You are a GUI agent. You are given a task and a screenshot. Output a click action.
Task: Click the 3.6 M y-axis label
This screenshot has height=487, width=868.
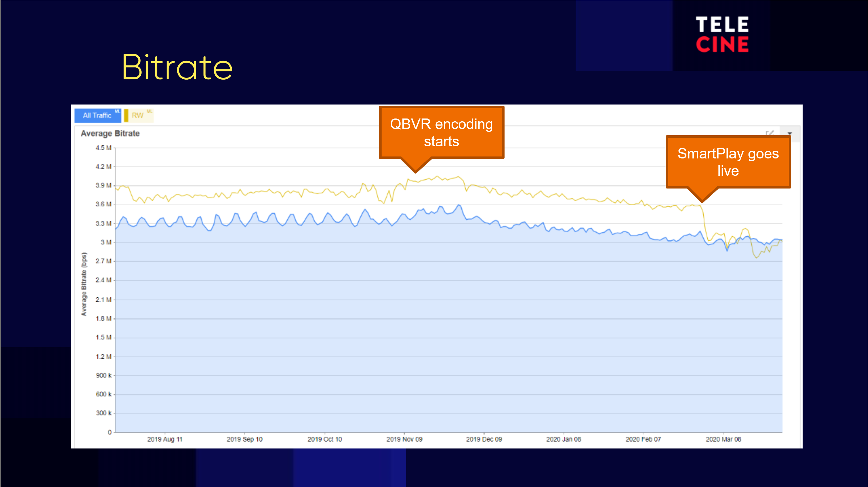103,204
